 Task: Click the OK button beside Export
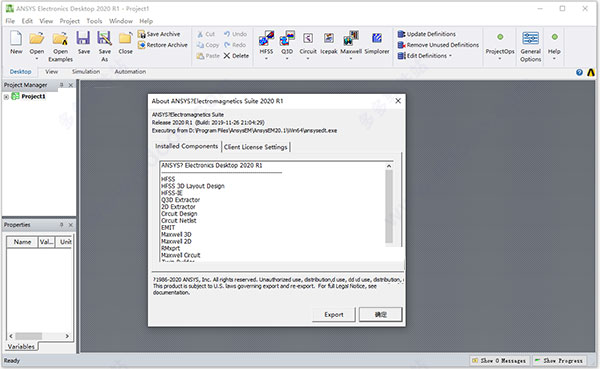pyautogui.click(x=380, y=315)
